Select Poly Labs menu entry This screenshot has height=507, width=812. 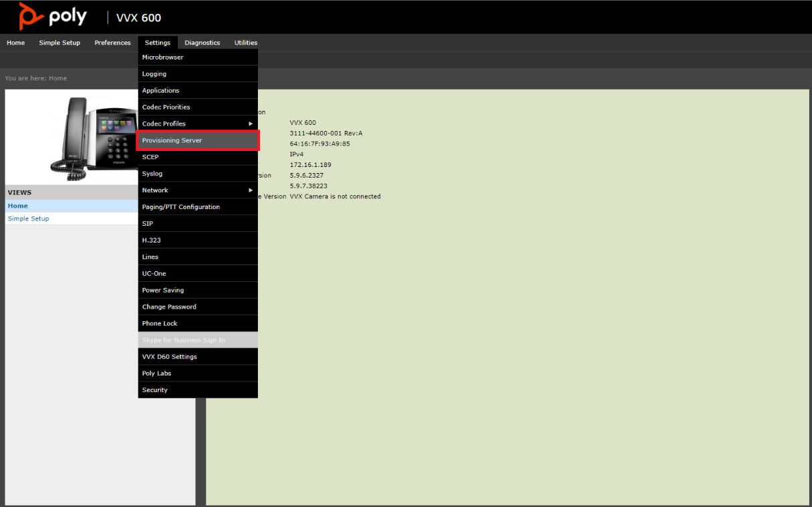198,373
